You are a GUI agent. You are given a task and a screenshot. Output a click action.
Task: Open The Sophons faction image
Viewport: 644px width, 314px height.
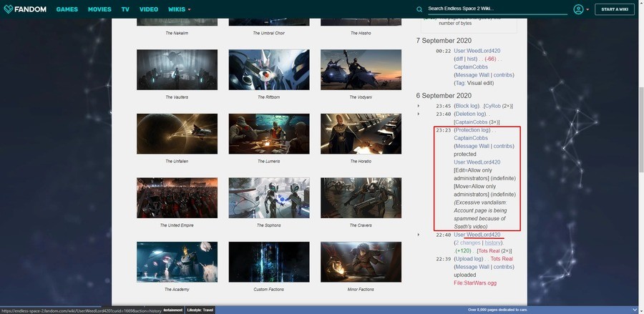click(269, 198)
